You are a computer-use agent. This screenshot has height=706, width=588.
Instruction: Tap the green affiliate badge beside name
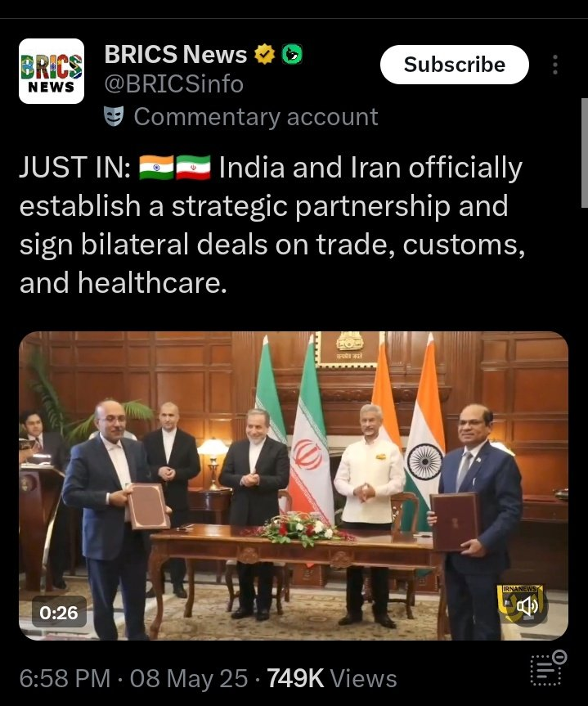coord(292,55)
